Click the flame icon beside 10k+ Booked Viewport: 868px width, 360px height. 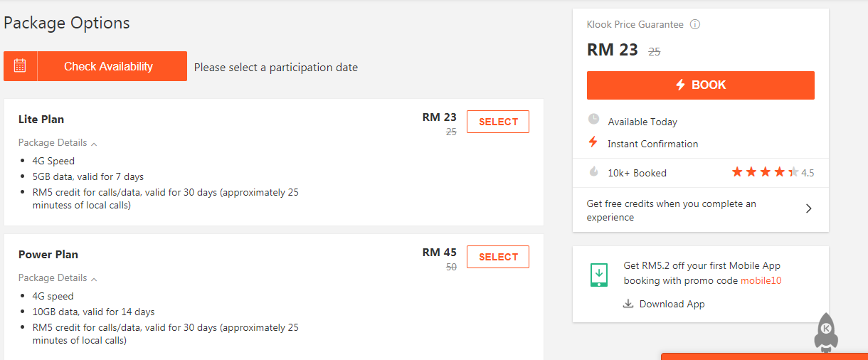point(593,172)
